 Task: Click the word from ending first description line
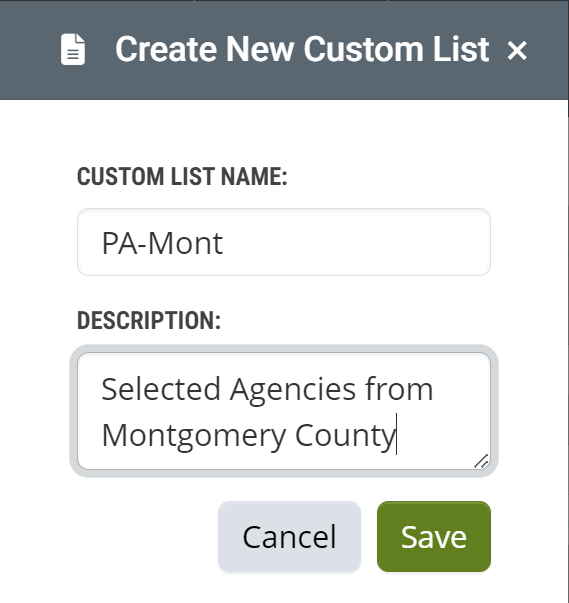(x=399, y=389)
